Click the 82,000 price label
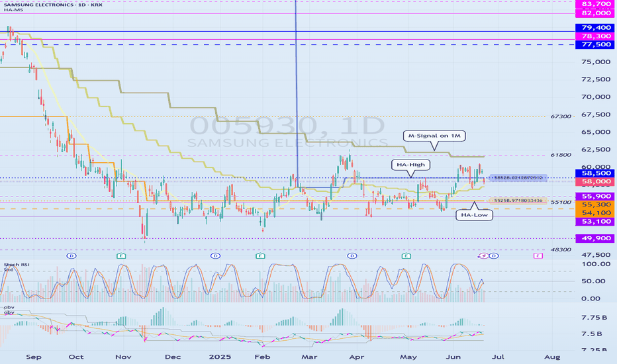Viewport: 617px width, 364px height. click(x=596, y=13)
